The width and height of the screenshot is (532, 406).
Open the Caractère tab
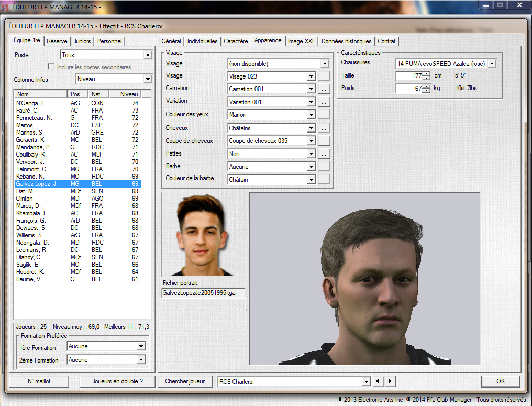tap(236, 41)
